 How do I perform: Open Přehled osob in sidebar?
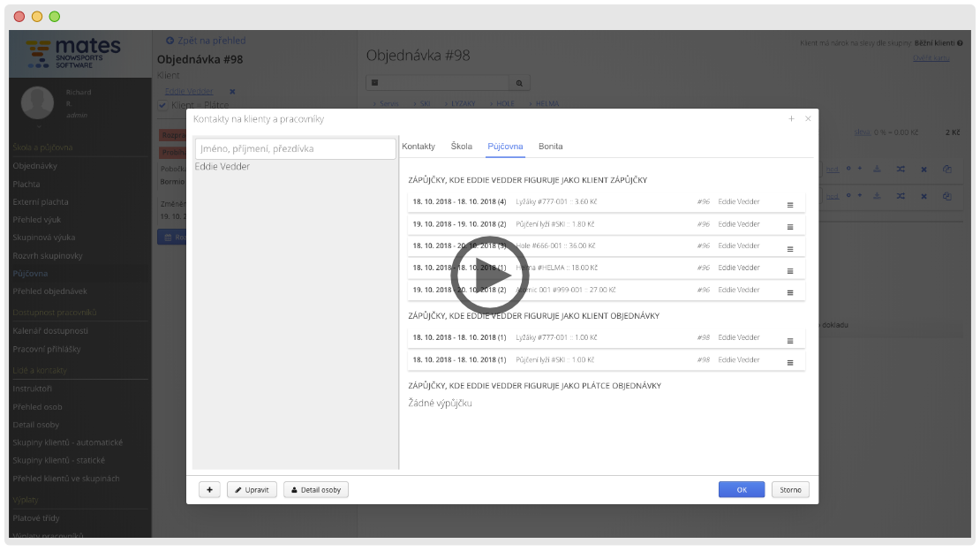click(37, 406)
